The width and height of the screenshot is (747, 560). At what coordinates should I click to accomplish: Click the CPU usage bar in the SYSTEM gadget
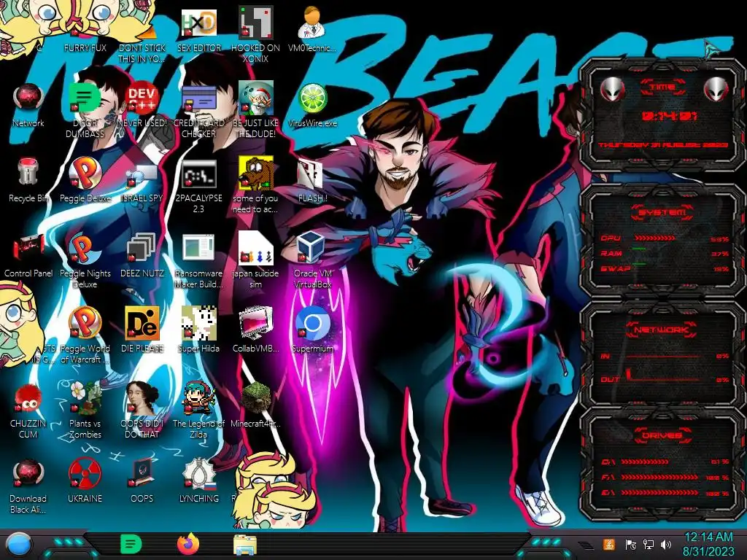[654, 238]
